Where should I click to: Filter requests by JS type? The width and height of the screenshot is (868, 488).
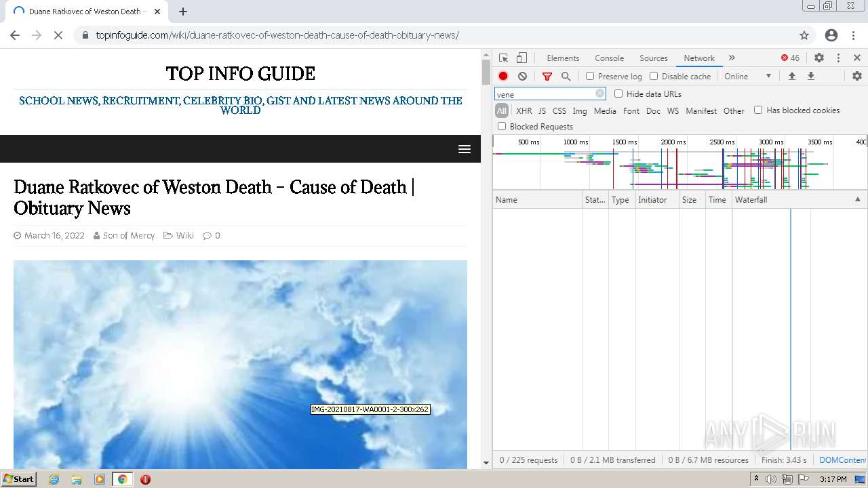tap(542, 110)
